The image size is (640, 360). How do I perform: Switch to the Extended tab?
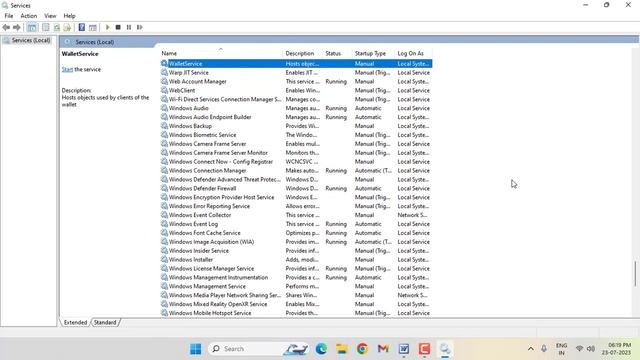76,322
